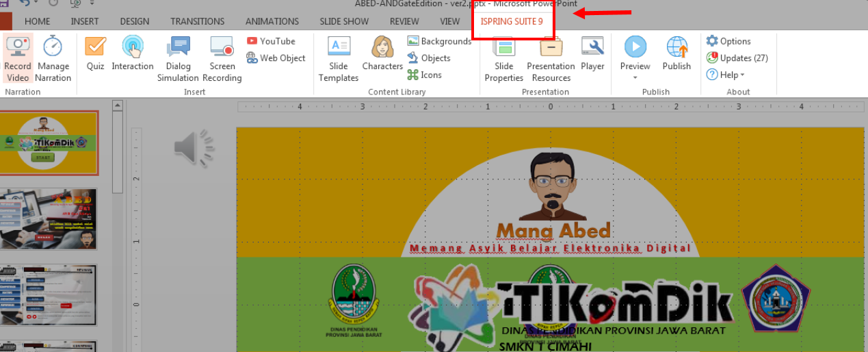
Task: Insert a YouTube video
Action: [x=271, y=41]
